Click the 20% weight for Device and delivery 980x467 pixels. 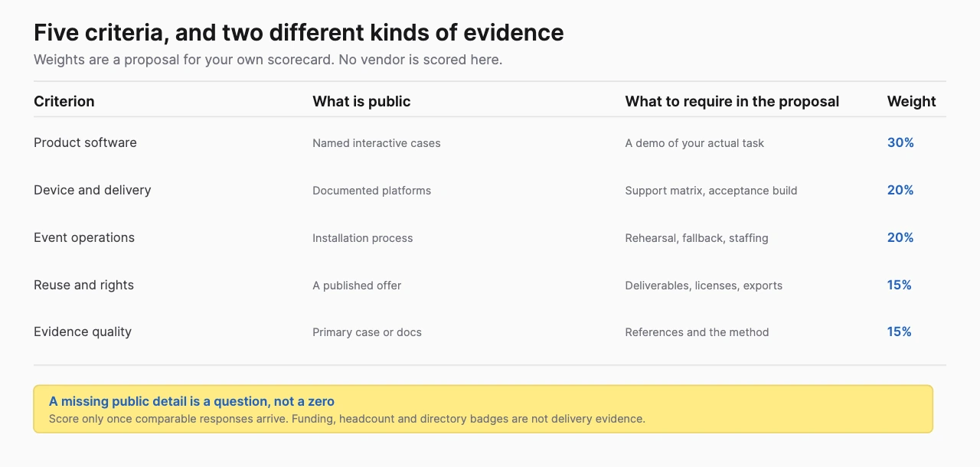(x=900, y=190)
